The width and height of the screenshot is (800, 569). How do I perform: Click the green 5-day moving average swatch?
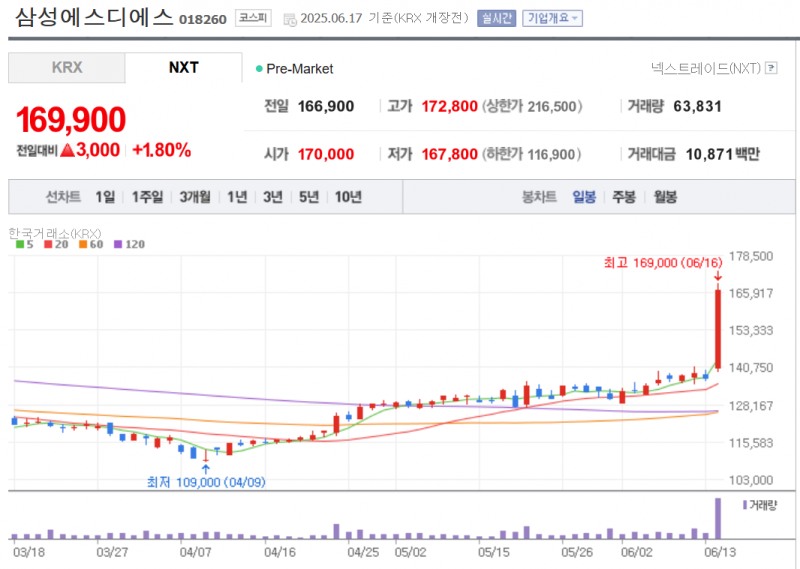click(x=20, y=244)
